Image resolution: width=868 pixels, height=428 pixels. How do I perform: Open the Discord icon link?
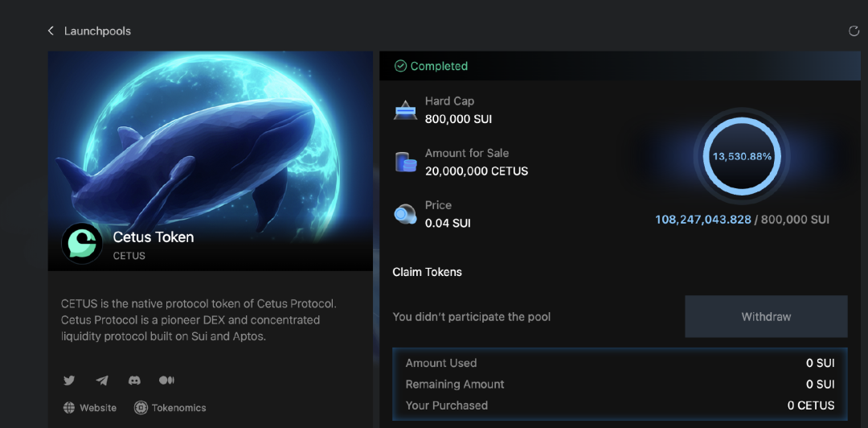[134, 381]
